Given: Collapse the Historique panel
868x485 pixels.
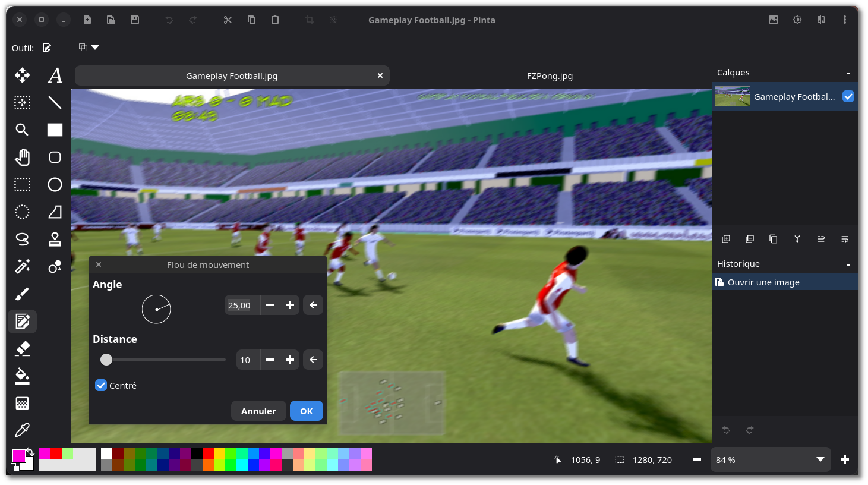Looking at the screenshot, I should click(848, 264).
